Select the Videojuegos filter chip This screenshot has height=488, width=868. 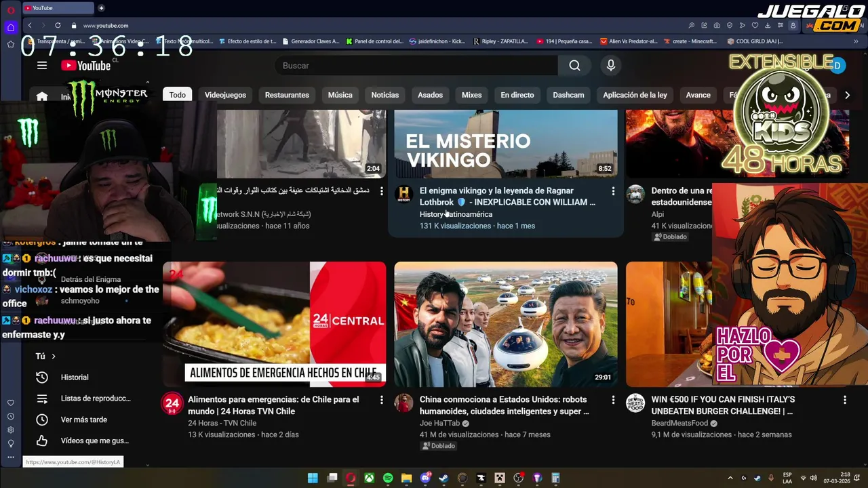[x=225, y=95]
